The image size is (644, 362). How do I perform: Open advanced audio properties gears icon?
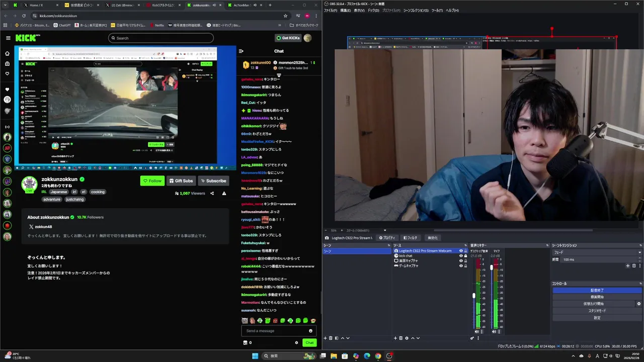pyautogui.click(x=472, y=338)
